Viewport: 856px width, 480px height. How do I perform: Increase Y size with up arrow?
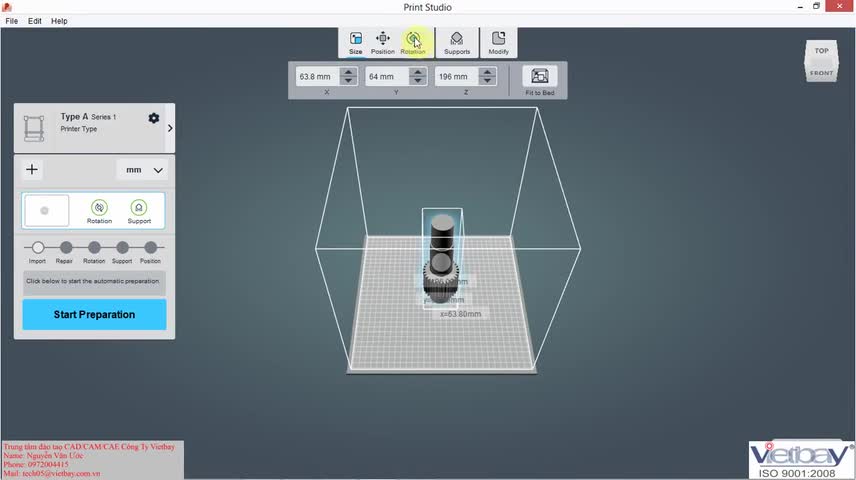tap(418, 72)
